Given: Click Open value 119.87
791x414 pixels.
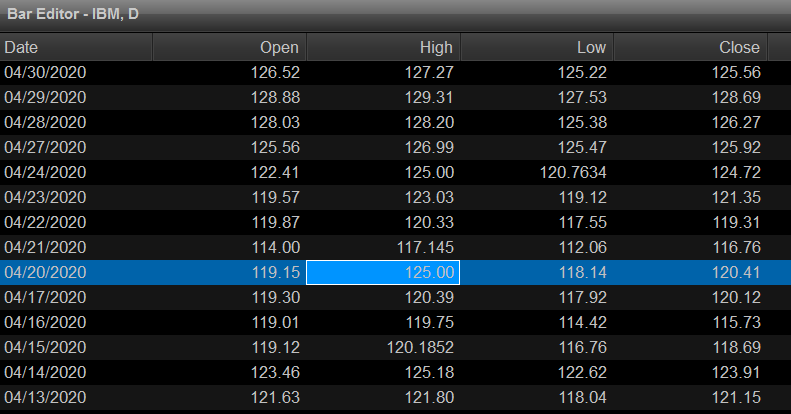Looking at the screenshot, I should [x=275, y=222].
